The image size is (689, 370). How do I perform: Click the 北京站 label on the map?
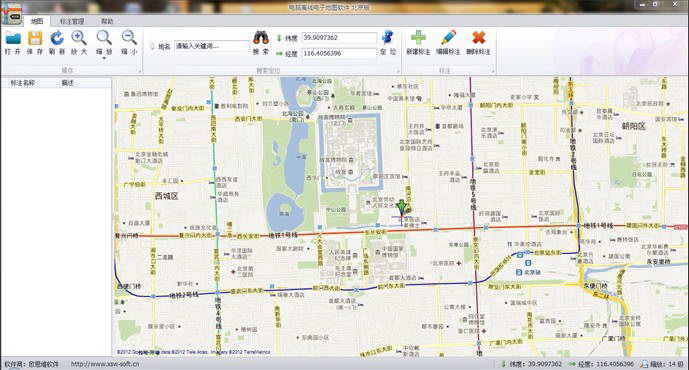pos(533,272)
